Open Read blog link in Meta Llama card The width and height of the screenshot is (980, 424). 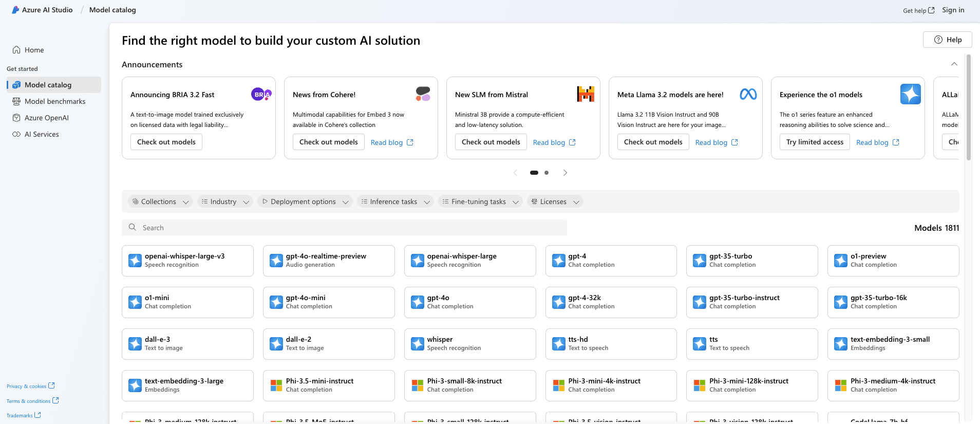[x=717, y=142]
